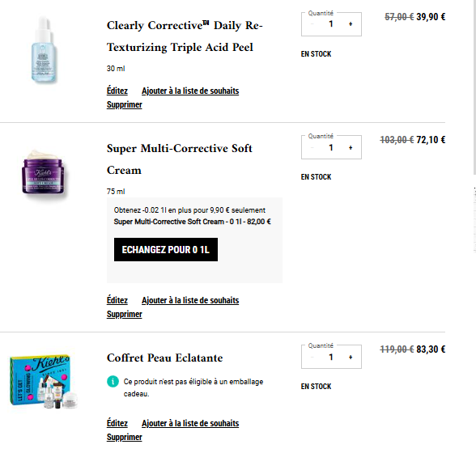Increase quantity of Super Multi-Corrective Soft Cream
This screenshot has height=453, width=476.
[x=351, y=148]
